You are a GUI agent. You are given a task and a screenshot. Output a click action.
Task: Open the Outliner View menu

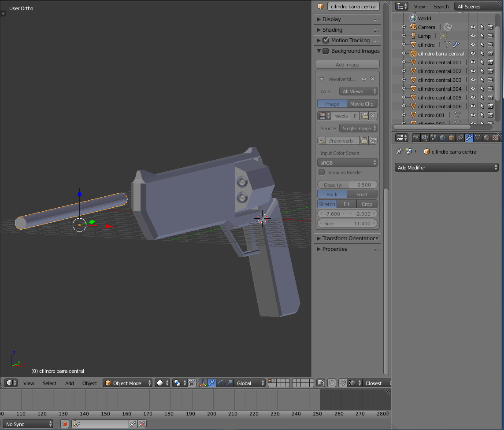click(419, 7)
